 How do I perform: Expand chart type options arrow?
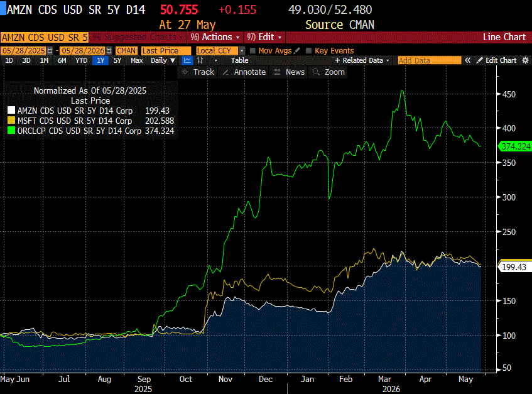(216, 60)
